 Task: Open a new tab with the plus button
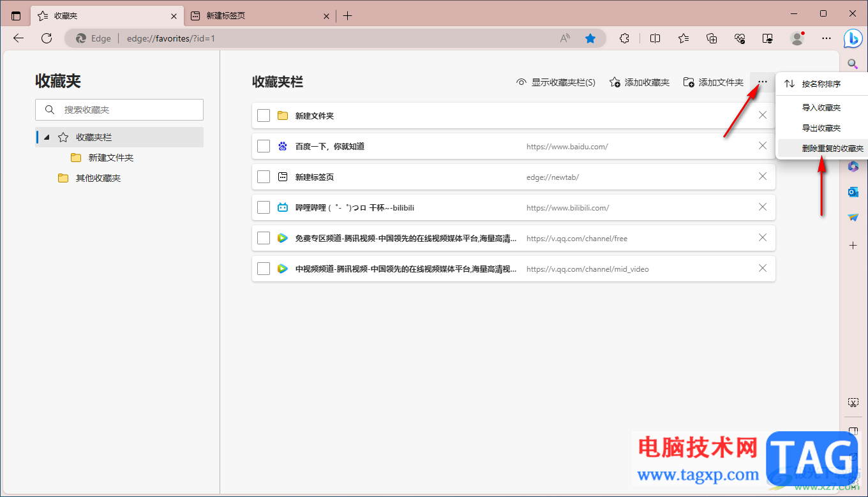click(347, 16)
